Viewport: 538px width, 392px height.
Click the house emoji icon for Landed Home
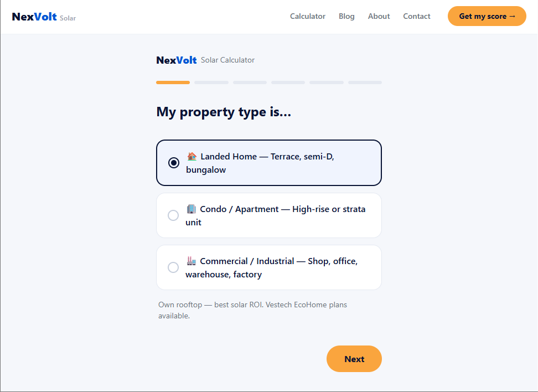[192, 156]
